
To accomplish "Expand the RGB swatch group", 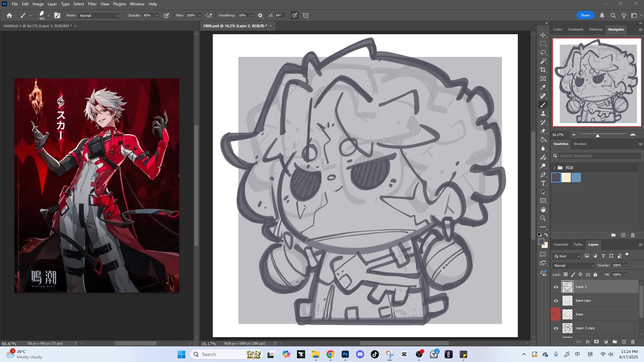I will click(x=554, y=167).
